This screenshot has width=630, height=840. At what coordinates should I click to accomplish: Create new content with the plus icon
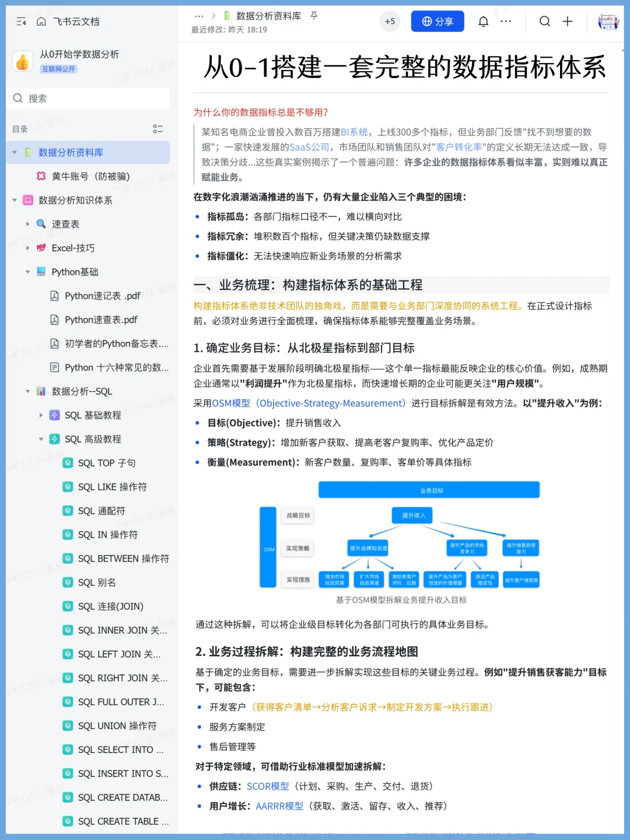click(x=567, y=21)
